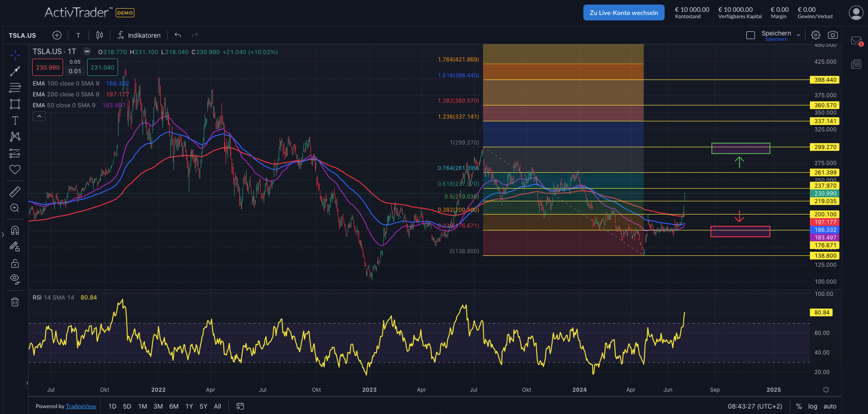Undo the last chart action
Screen dimensions: 868x414
coord(178,35)
